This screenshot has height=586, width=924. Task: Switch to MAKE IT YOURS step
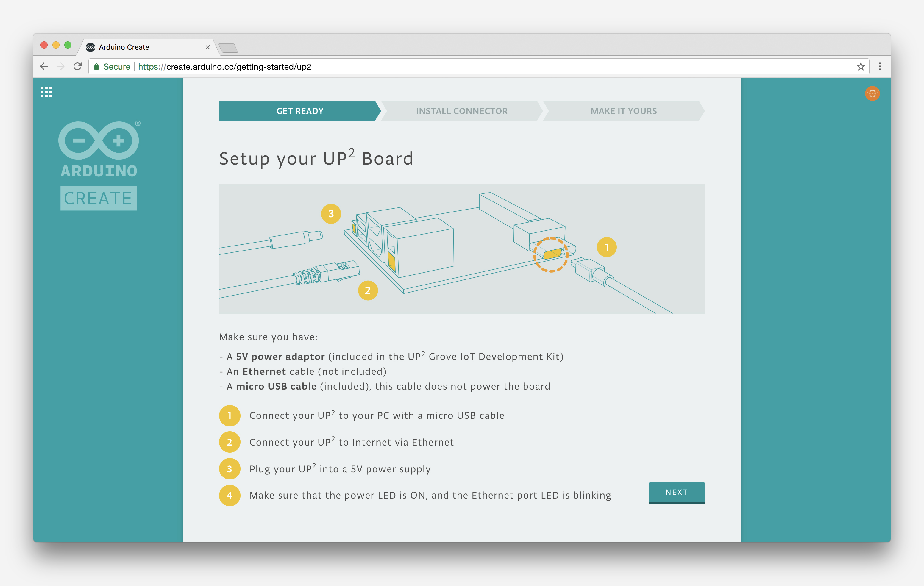(x=624, y=111)
